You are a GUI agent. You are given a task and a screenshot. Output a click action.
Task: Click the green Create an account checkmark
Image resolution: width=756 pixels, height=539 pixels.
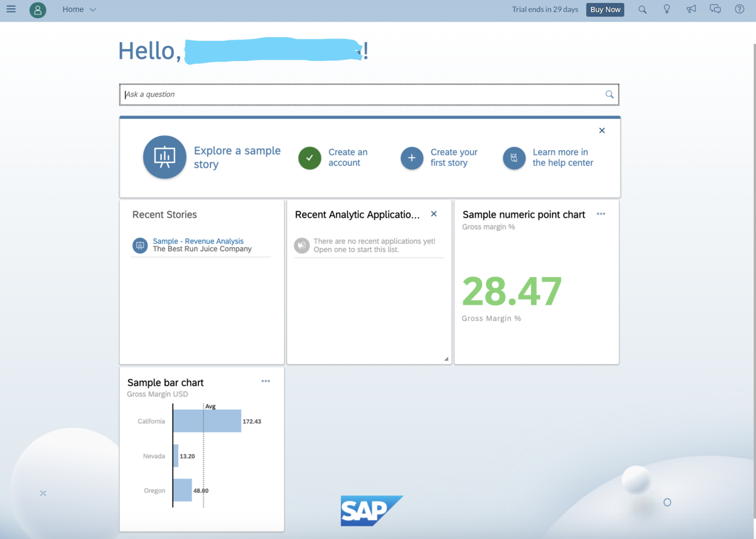[x=309, y=158]
